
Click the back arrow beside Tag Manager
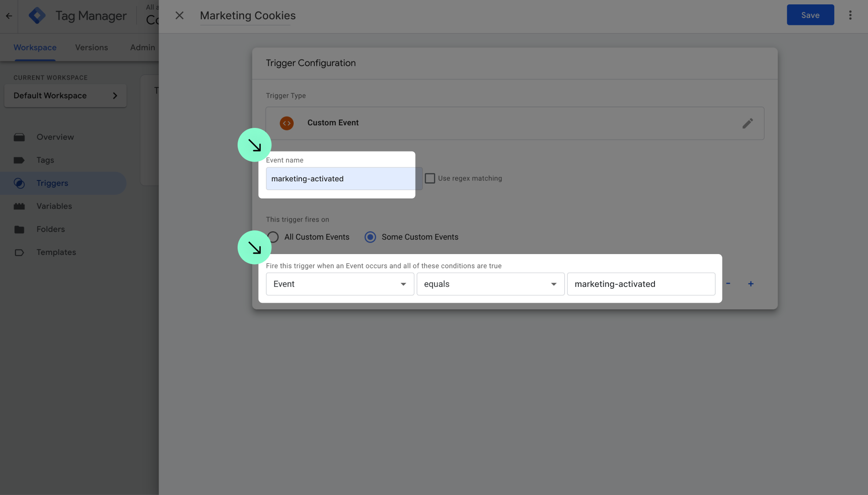tap(9, 16)
